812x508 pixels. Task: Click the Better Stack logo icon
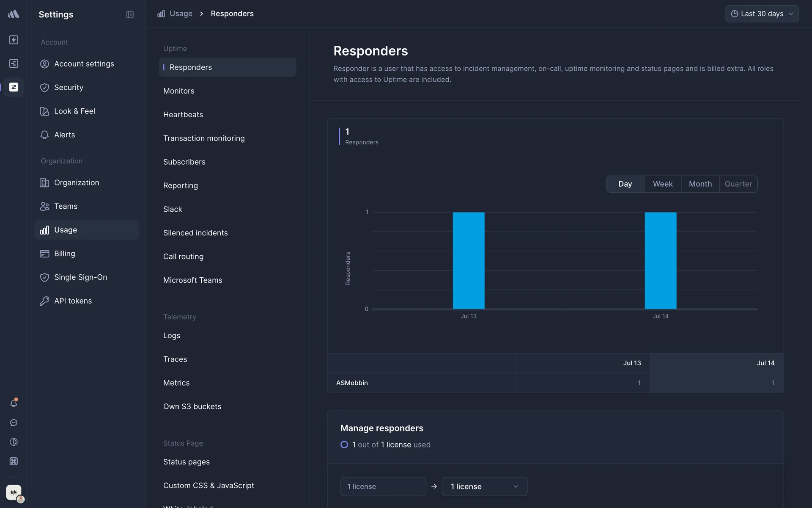(14, 14)
